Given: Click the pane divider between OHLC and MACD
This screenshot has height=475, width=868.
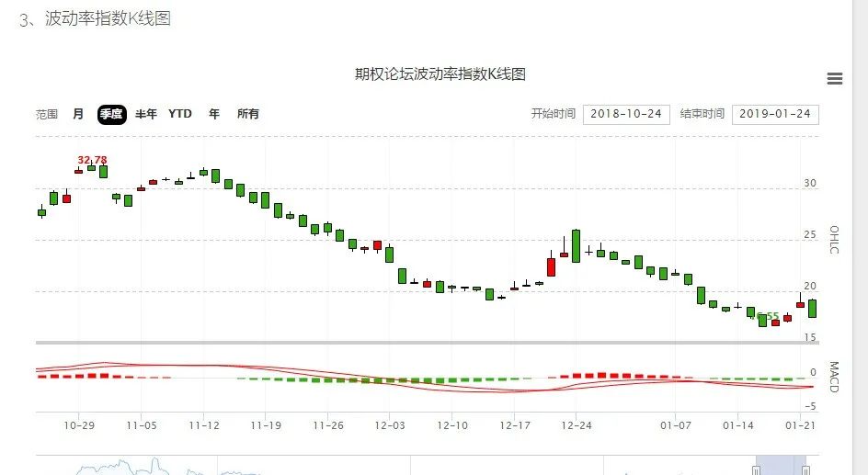Looking at the screenshot, I should click(x=428, y=343).
